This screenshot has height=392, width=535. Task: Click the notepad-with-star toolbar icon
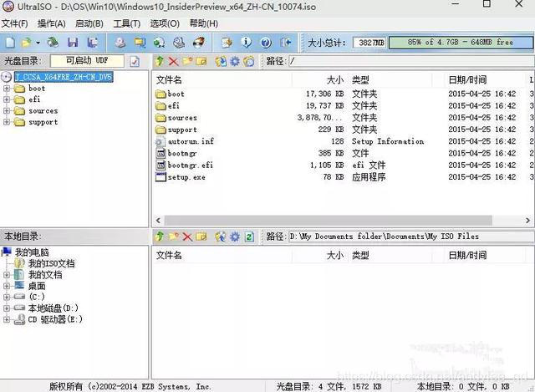(x=227, y=43)
